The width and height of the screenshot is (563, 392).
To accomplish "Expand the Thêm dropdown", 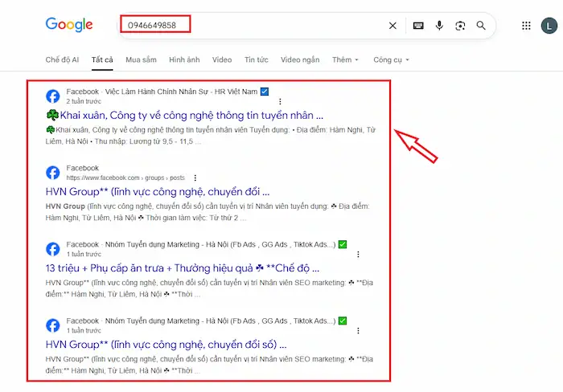I will (345, 59).
